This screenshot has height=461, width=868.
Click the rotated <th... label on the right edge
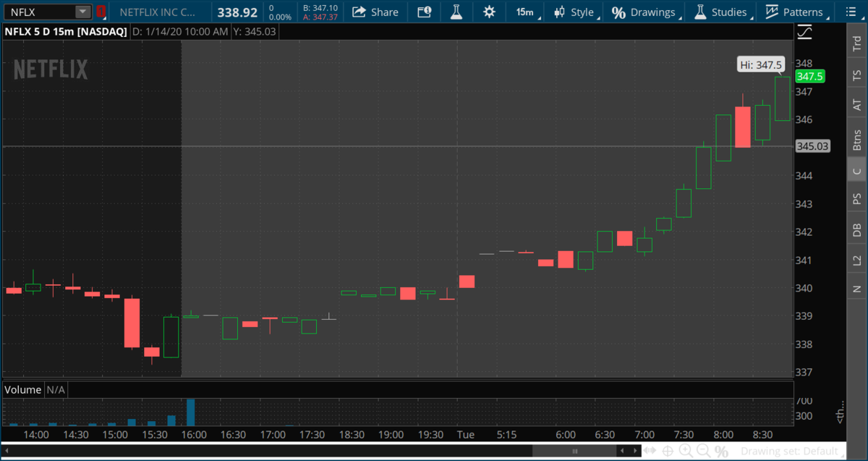tap(840, 413)
